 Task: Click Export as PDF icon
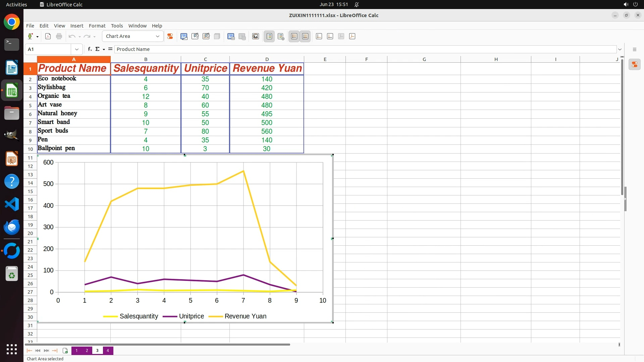pyautogui.click(x=48, y=37)
